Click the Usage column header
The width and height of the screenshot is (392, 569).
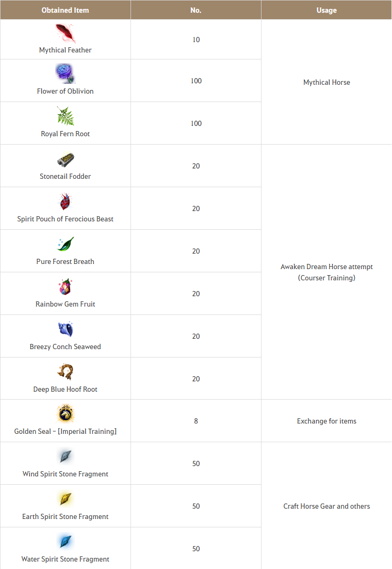[x=327, y=10]
